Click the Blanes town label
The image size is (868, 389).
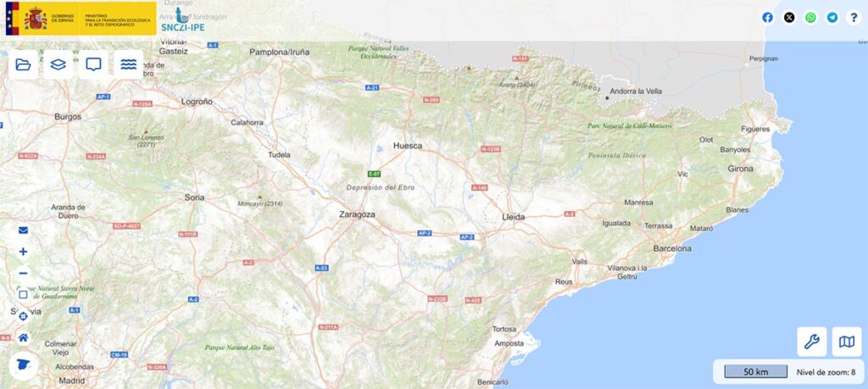737,209
